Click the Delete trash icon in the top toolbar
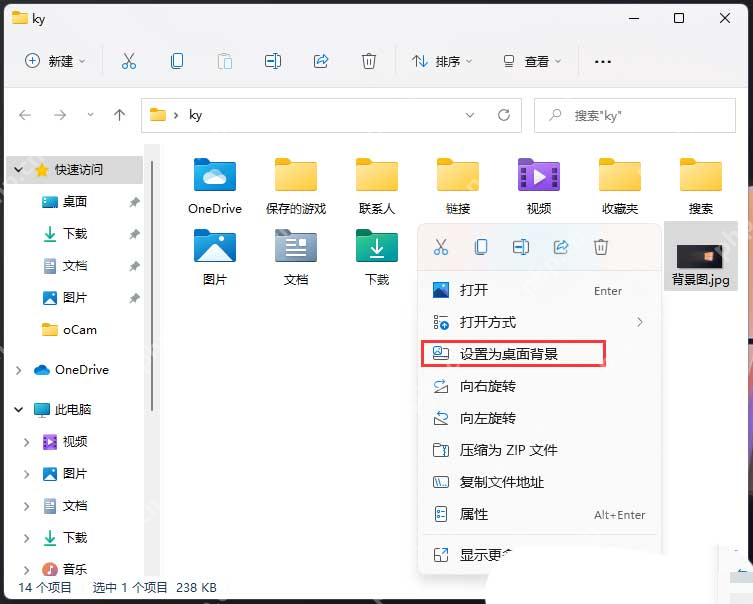753x604 pixels. click(368, 61)
